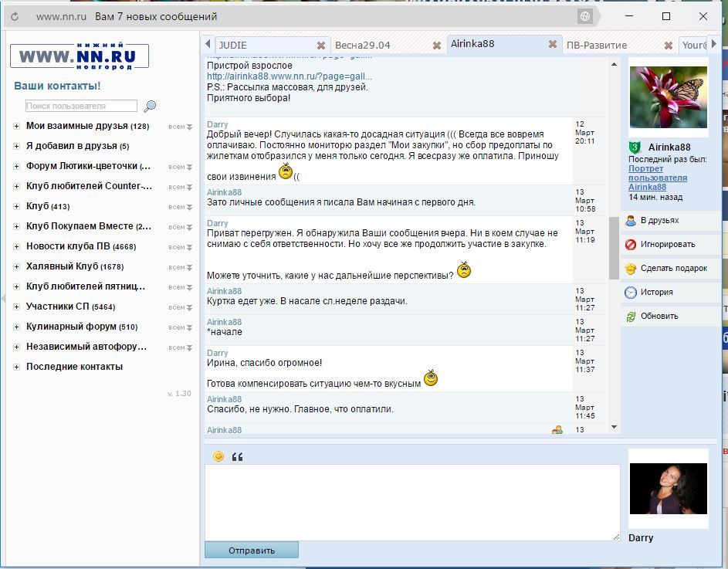This screenshot has width=728, height=569.
Task: Expand the Халявный Клуб contact group
Action: tap(17, 266)
